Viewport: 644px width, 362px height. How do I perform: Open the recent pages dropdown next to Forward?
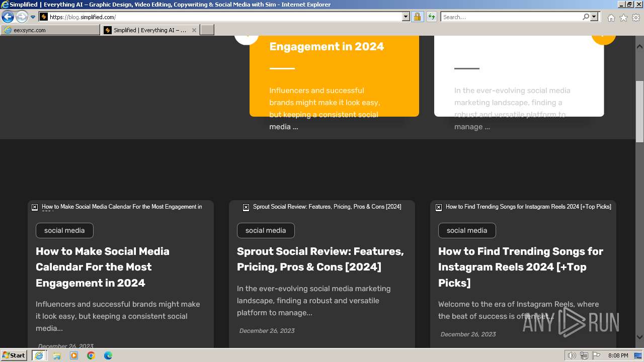pyautogui.click(x=33, y=17)
